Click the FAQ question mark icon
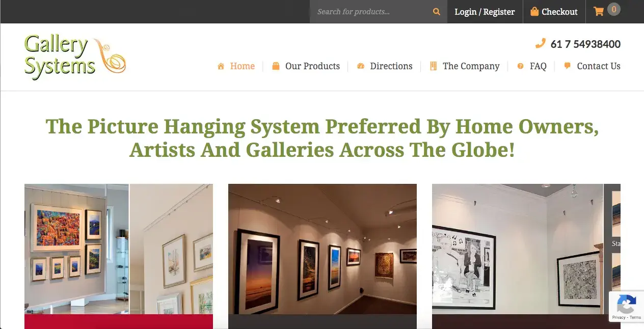The height and width of the screenshot is (329, 644). click(x=520, y=66)
